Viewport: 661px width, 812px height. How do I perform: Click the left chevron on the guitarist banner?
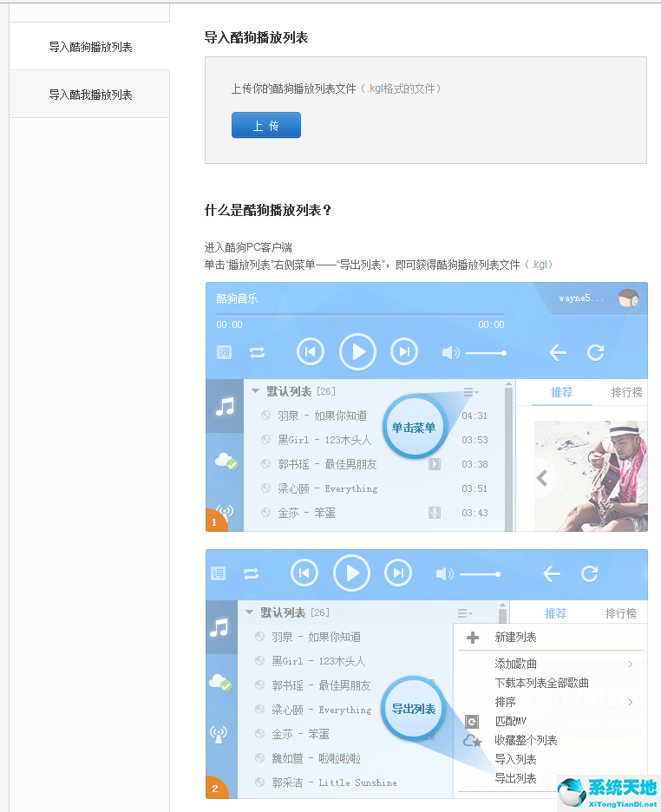pyautogui.click(x=542, y=477)
